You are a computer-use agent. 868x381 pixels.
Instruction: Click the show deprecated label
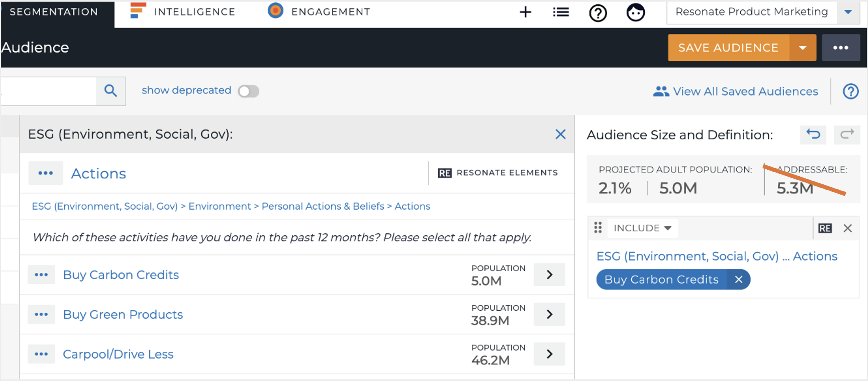tap(186, 90)
